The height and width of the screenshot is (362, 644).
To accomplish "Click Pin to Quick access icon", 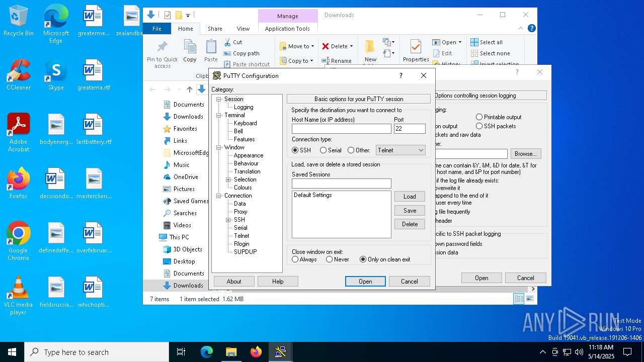I will coord(162,54).
